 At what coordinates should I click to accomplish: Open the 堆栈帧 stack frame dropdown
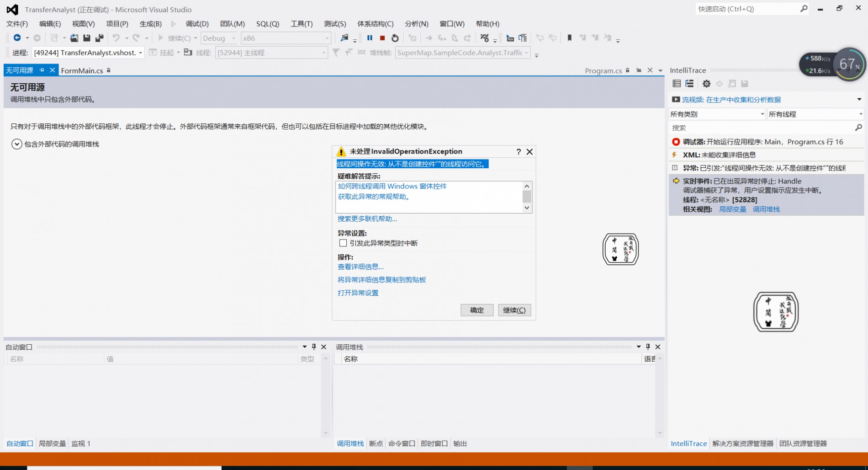pos(463,53)
